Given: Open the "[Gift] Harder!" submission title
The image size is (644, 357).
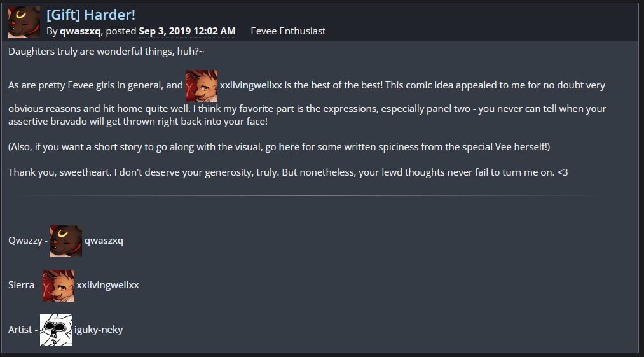Looking at the screenshot, I should [91, 15].
